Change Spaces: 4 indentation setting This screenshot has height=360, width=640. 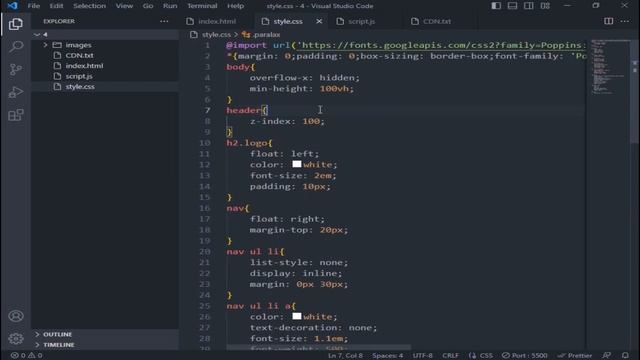coord(387,355)
